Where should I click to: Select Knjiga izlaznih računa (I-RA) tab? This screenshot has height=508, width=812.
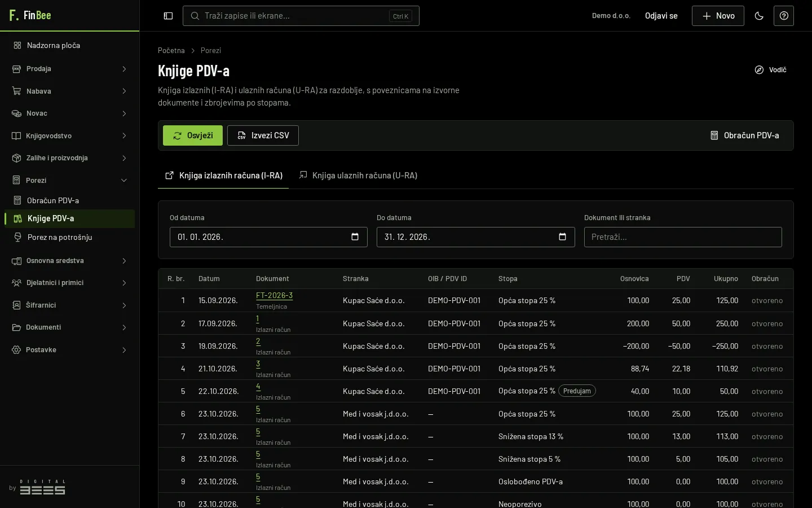click(223, 176)
